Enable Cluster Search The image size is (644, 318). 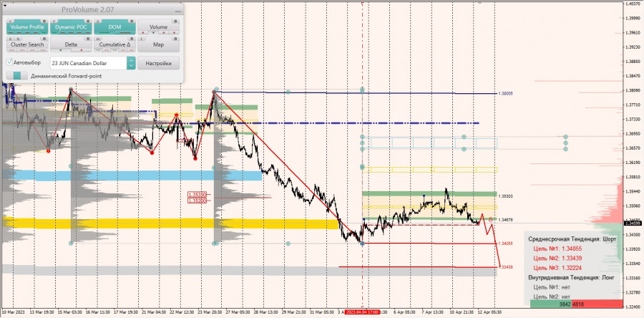(x=27, y=44)
